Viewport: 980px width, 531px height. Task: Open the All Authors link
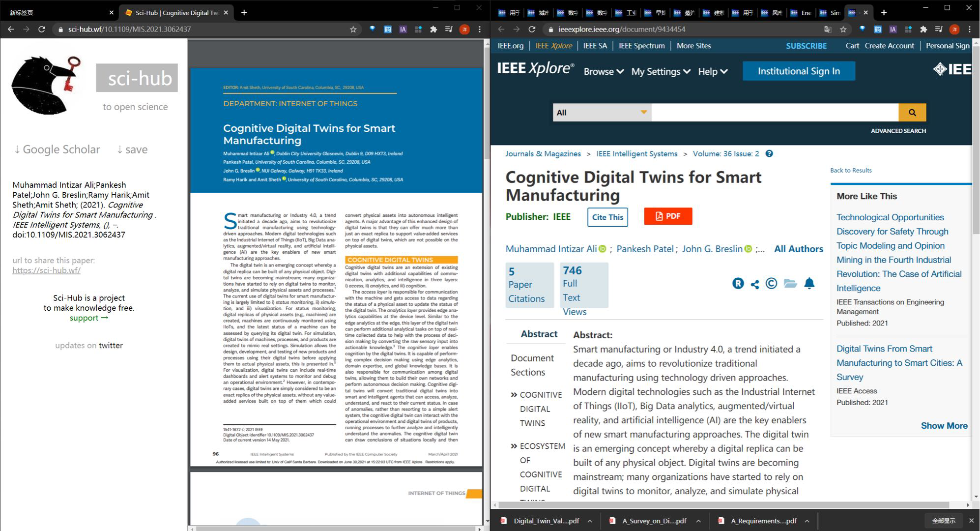[x=798, y=249]
